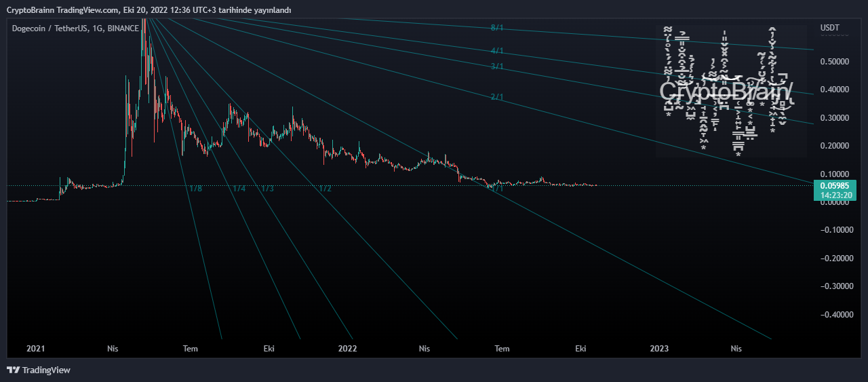Click the Eki label just before 2022
Viewport: 868px width, 382px height.
pos(269,349)
